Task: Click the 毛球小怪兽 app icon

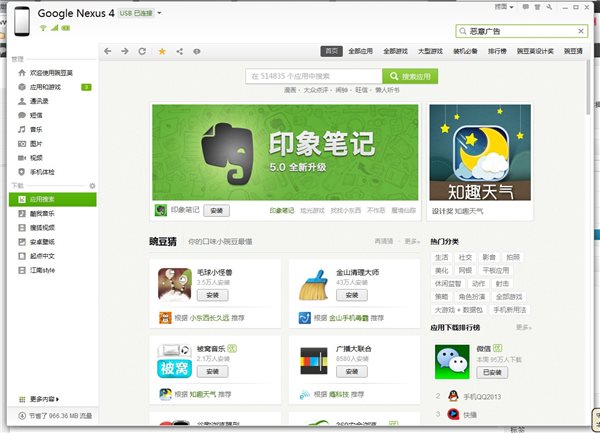Action: coord(175,284)
